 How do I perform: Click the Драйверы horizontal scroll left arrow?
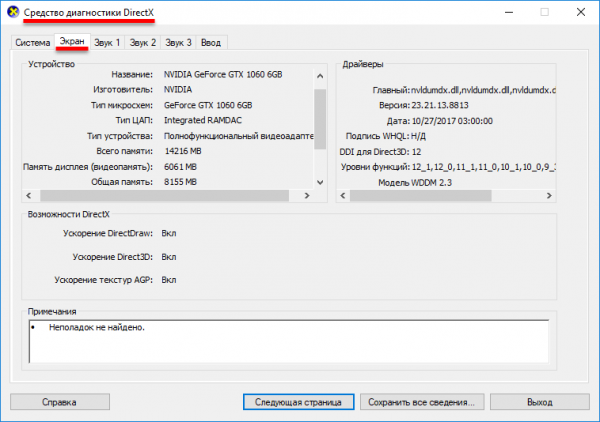pos(343,196)
